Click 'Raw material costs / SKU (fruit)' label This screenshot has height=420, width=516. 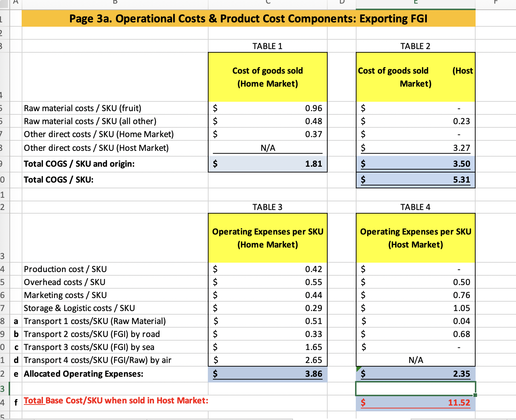click(x=83, y=108)
